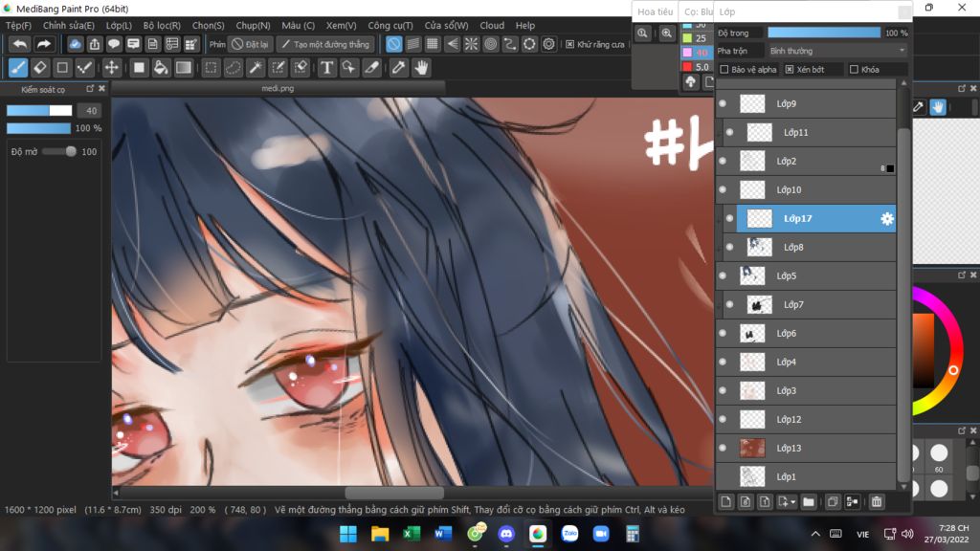
Task: Select the Lasso selection tool
Action: tap(234, 68)
